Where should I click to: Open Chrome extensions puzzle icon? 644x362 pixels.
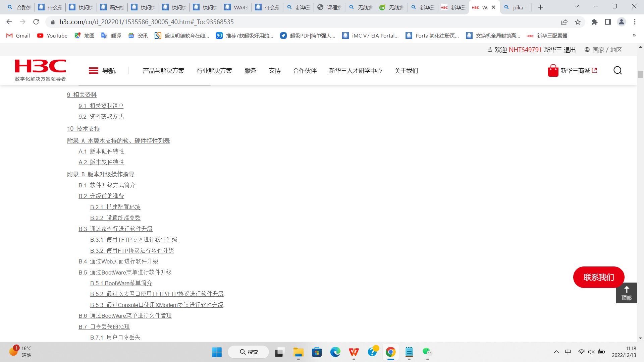pos(594,22)
